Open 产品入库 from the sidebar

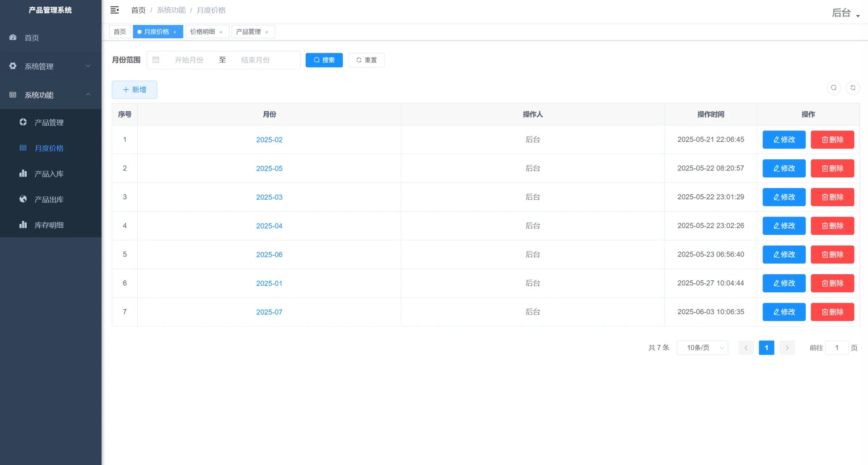click(x=49, y=174)
